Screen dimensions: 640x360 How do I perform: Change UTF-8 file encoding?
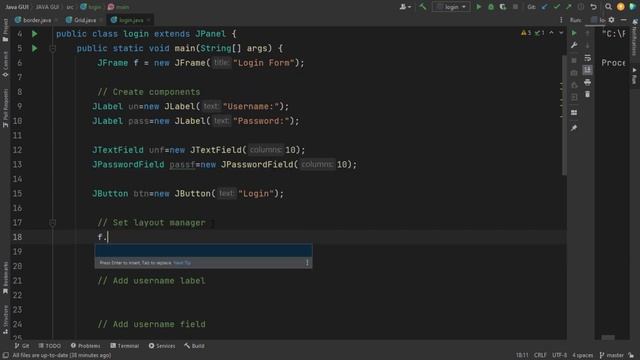pos(559,356)
